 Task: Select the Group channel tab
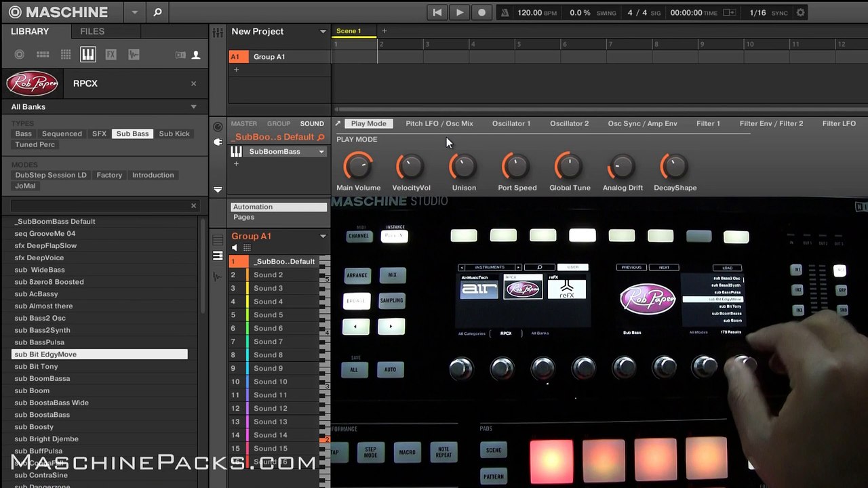point(279,123)
